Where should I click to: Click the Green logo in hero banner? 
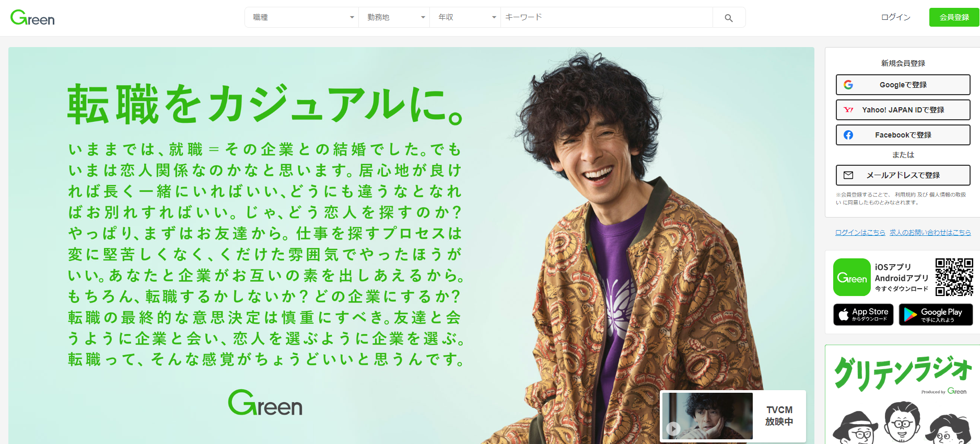click(265, 403)
